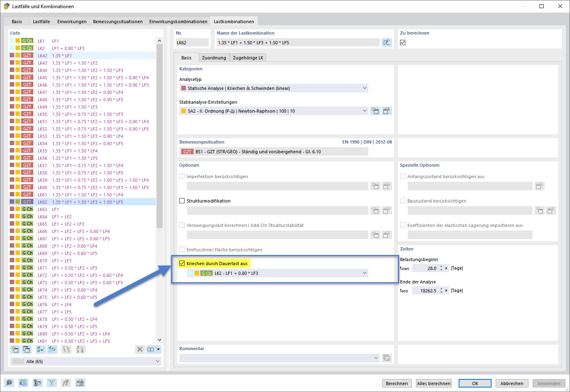The height and width of the screenshot is (392, 570).
Task: Click the tend value spinner arrows
Action: [x=441, y=291]
